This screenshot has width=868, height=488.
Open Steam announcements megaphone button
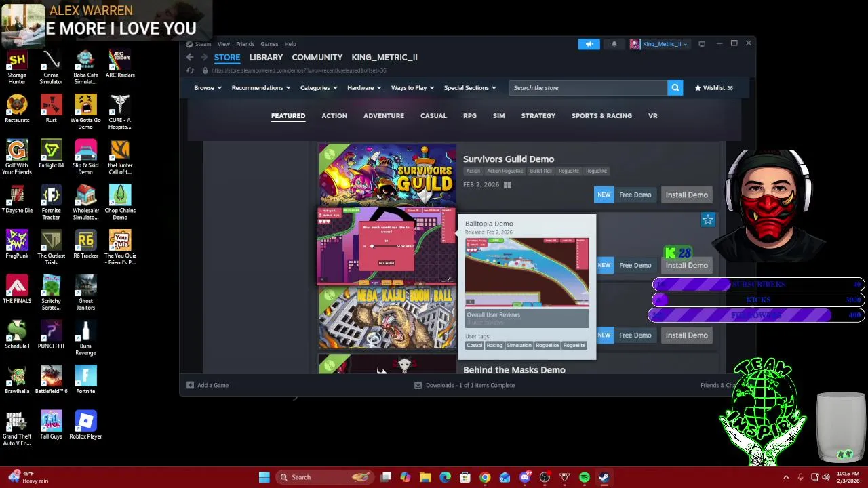(x=589, y=44)
